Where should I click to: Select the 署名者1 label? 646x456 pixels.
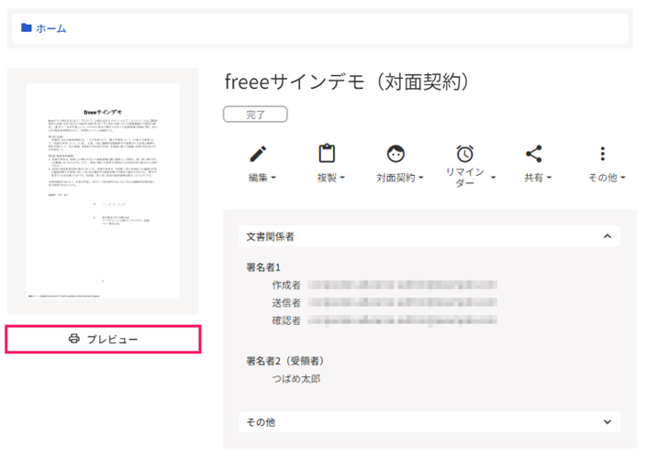(x=263, y=267)
